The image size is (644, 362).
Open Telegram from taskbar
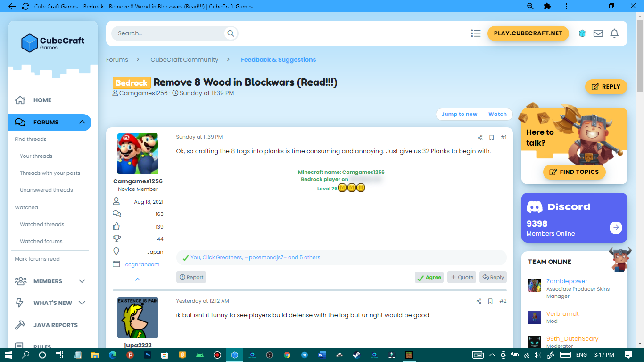(x=304, y=355)
